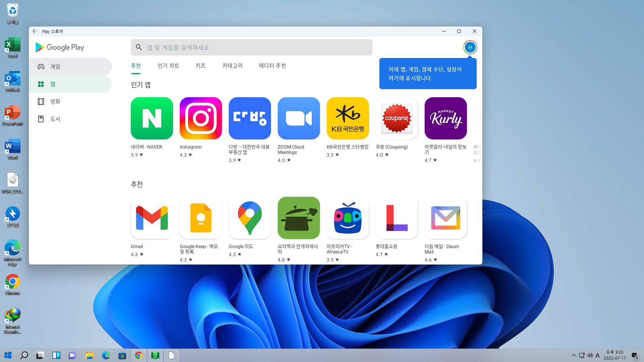Open the 쿠팡 (Coupang) app icon
Screen dimensions: 644x362
point(397,118)
